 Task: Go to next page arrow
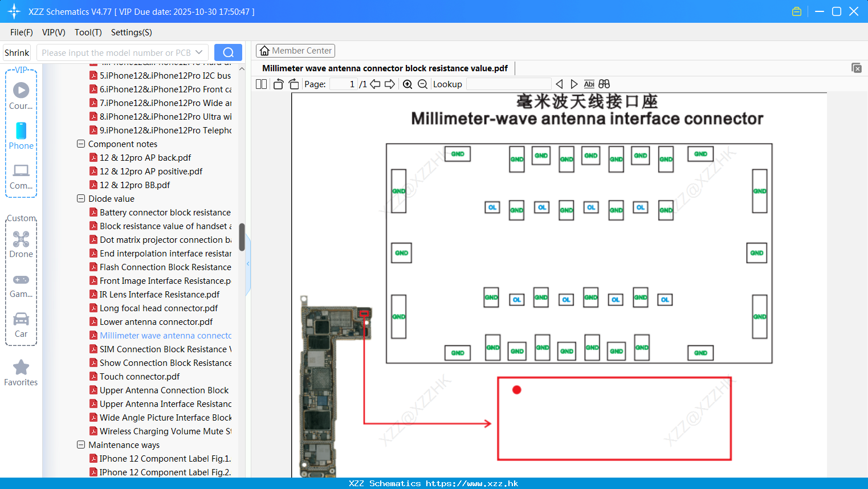pyautogui.click(x=390, y=84)
